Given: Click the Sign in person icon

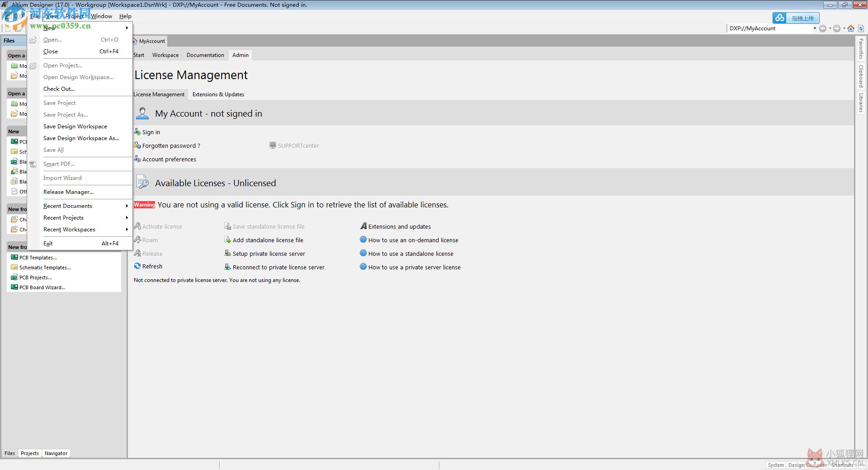Looking at the screenshot, I should [137, 132].
